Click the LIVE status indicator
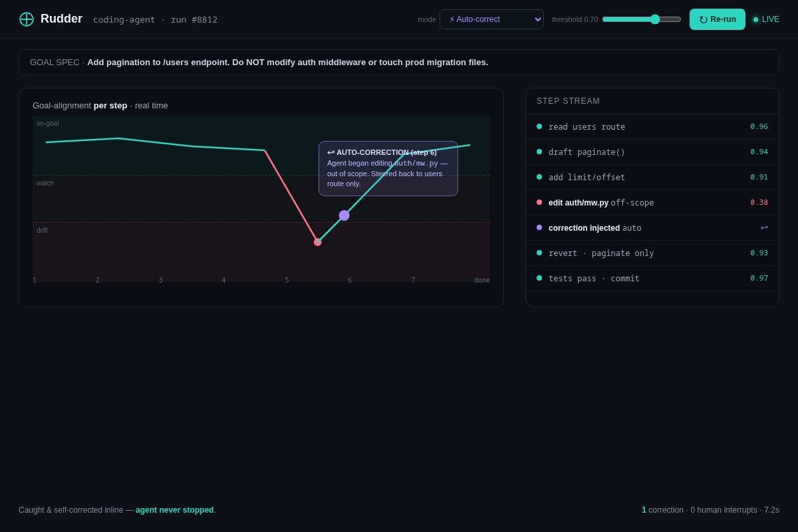 click(x=766, y=19)
